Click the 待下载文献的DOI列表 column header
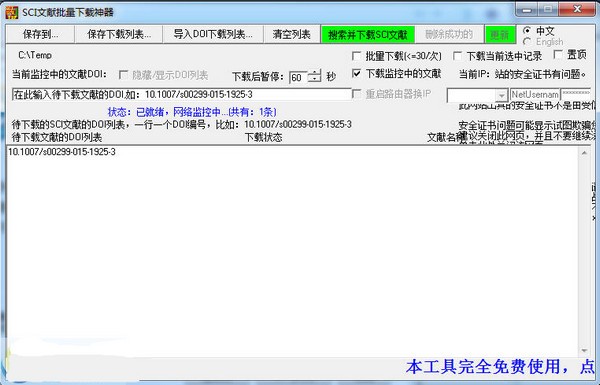 pyautogui.click(x=57, y=137)
